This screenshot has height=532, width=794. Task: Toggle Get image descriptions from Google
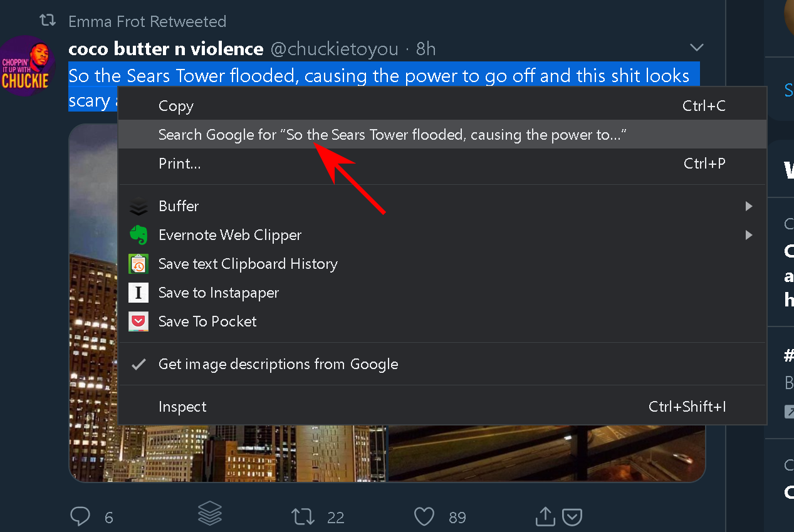coord(278,364)
